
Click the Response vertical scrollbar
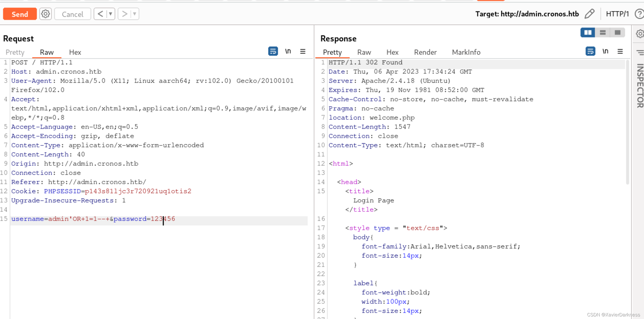tap(627, 122)
